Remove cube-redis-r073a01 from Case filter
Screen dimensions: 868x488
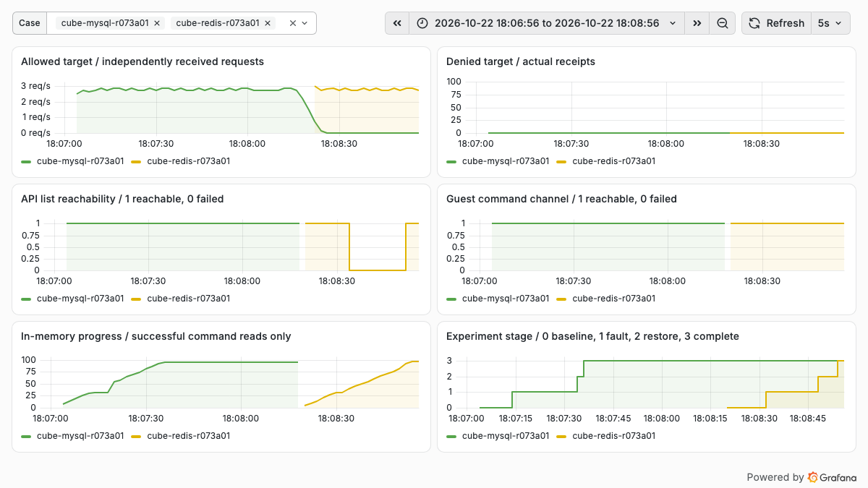(268, 23)
